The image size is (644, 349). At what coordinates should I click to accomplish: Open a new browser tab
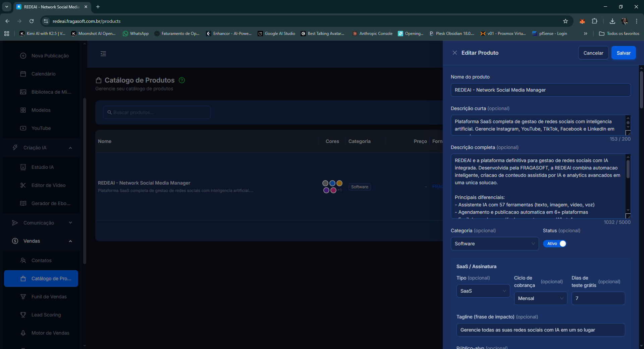pos(98,7)
